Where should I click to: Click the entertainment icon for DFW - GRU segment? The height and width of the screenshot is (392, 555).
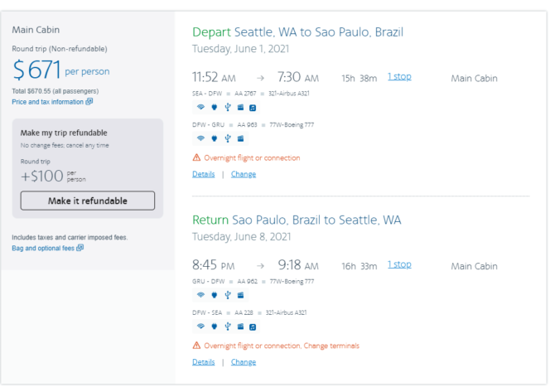pyautogui.click(x=241, y=138)
